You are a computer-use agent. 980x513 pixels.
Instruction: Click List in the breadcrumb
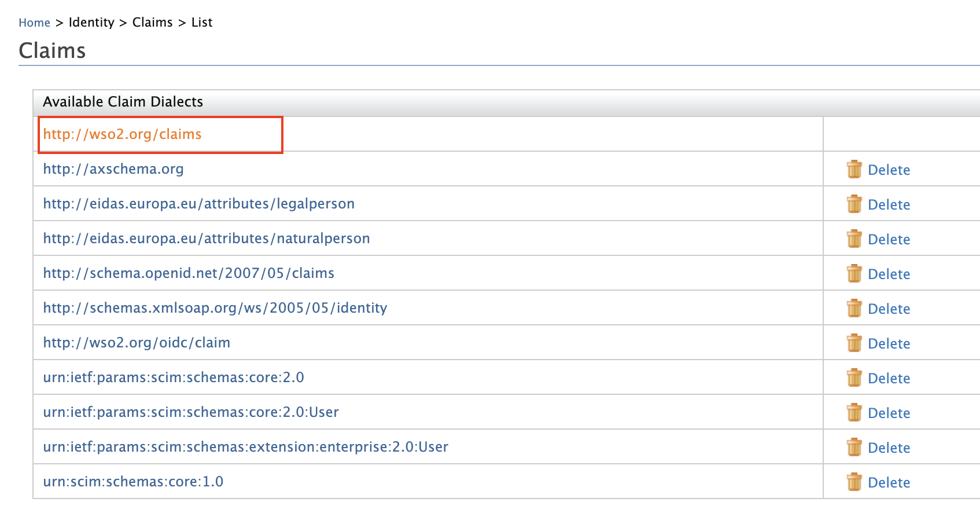202,23
